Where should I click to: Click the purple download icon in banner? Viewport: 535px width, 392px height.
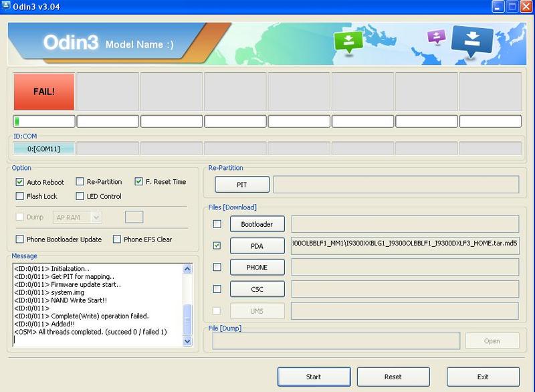pos(437,37)
